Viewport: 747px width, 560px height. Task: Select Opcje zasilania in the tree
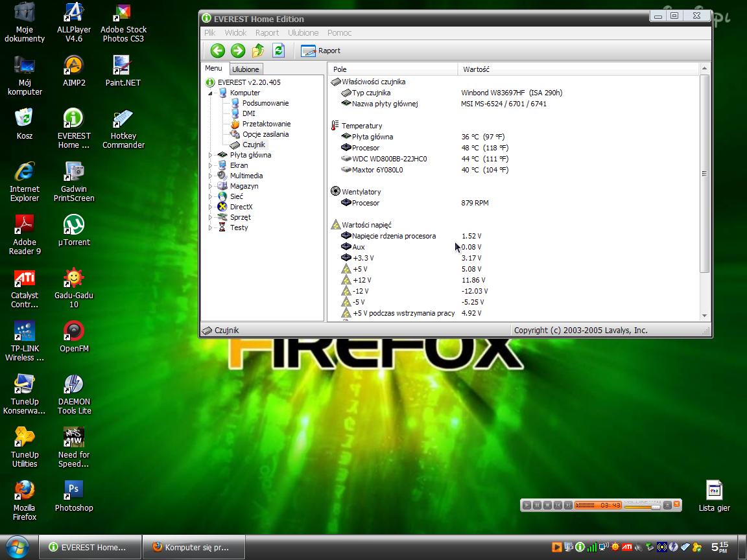pyautogui.click(x=265, y=134)
